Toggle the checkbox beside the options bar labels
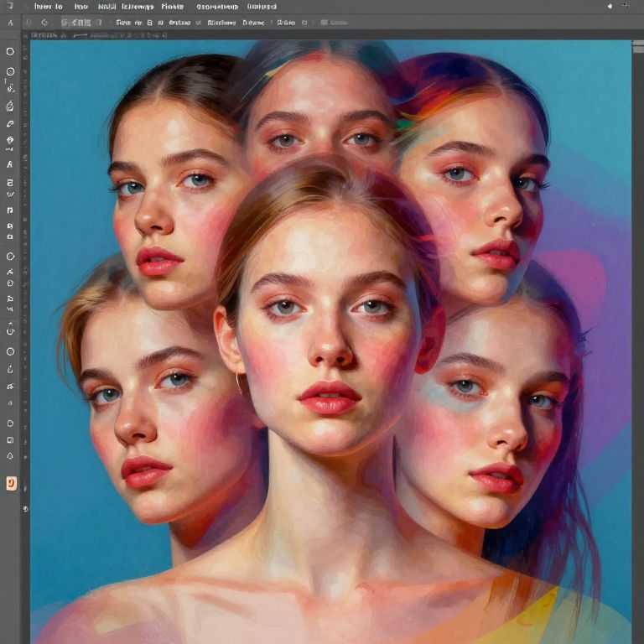The image size is (644, 644). click(198, 23)
